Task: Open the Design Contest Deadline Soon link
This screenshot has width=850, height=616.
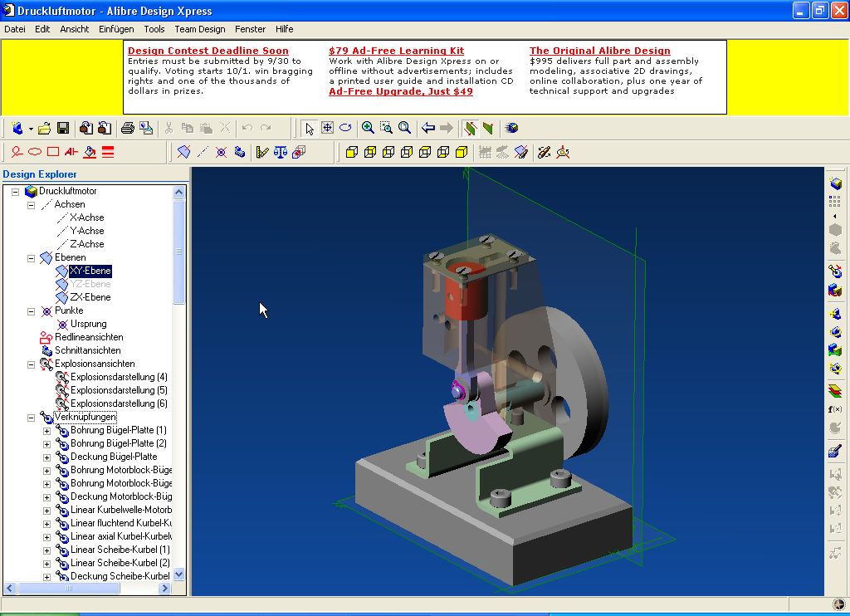Action: tap(208, 51)
